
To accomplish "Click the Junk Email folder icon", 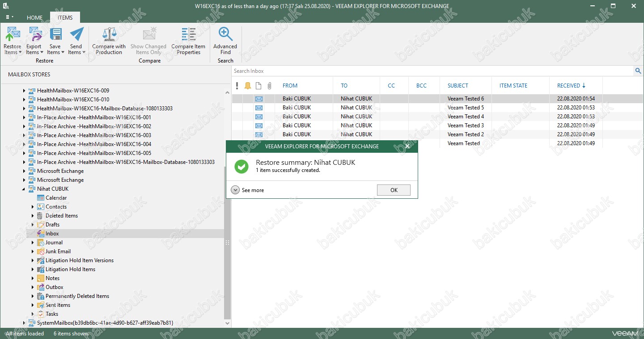I will point(41,251).
